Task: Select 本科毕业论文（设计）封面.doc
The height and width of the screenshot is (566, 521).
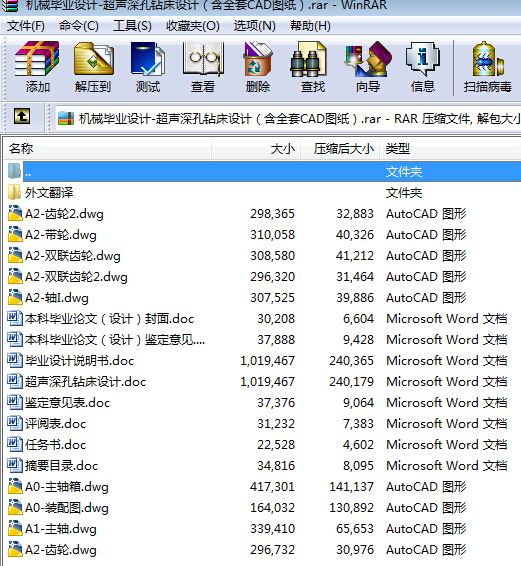Action: coord(109,318)
